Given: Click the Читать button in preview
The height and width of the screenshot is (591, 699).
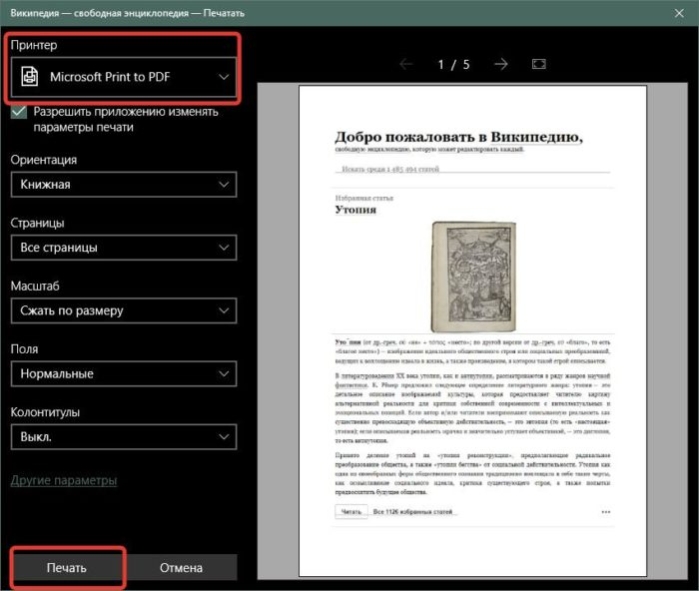Looking at the screenshot, I should click(x=351, y=512).
